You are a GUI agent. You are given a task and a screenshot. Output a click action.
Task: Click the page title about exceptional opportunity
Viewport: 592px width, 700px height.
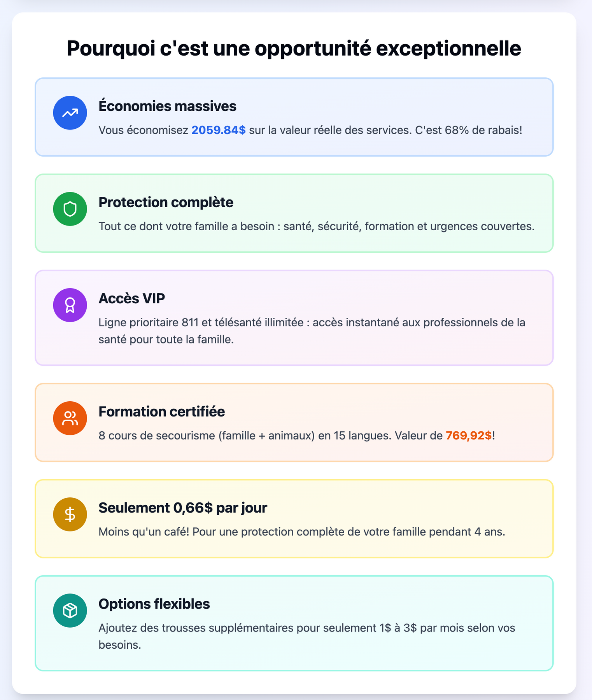point(294,49)
